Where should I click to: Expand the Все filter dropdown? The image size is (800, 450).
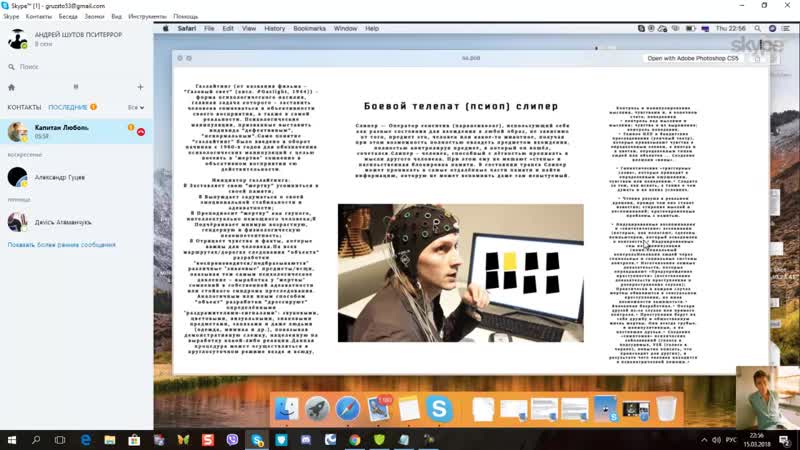coord(136,107)
